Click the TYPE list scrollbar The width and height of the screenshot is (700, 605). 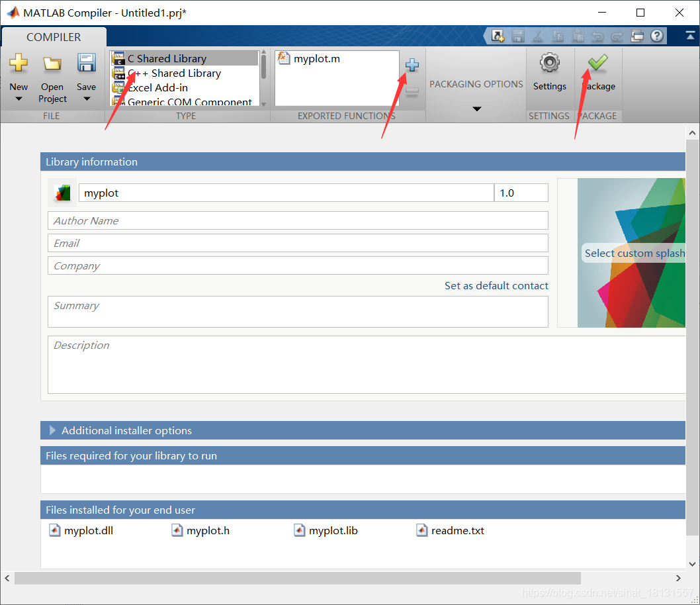click(263, 67)
